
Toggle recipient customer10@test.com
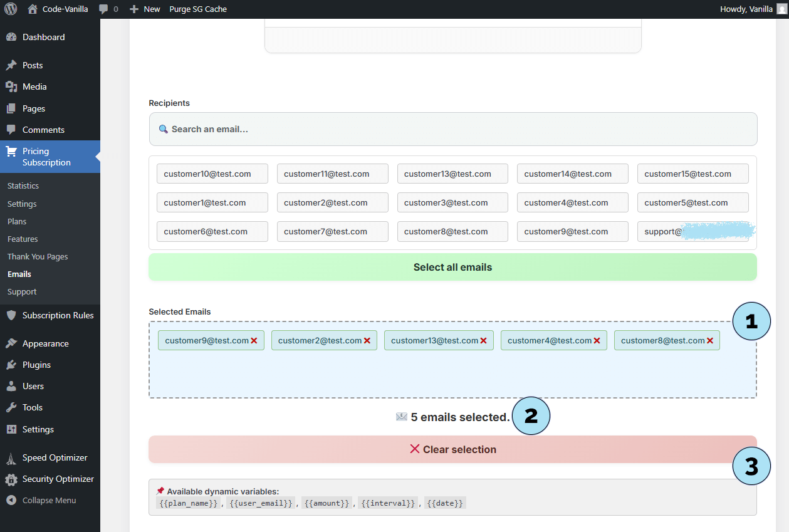tap(212, 174)
